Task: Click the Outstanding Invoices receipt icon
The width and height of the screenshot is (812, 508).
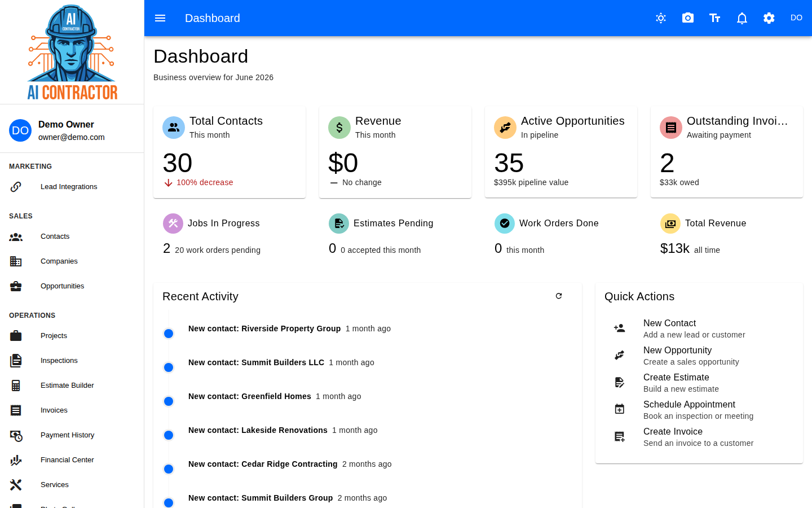Action: [671, 128]
